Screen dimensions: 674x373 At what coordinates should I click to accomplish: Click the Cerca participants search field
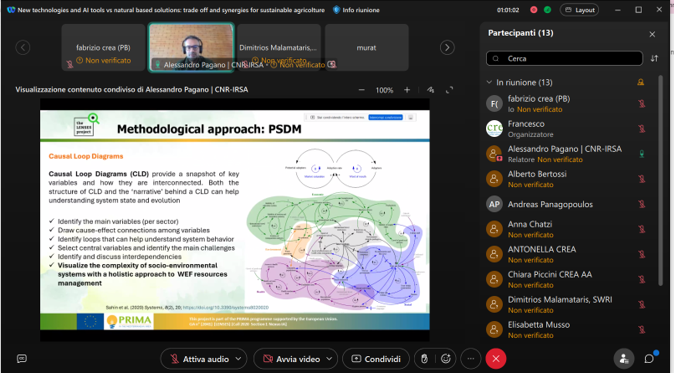pyautogui.click(x=564, y=58)
